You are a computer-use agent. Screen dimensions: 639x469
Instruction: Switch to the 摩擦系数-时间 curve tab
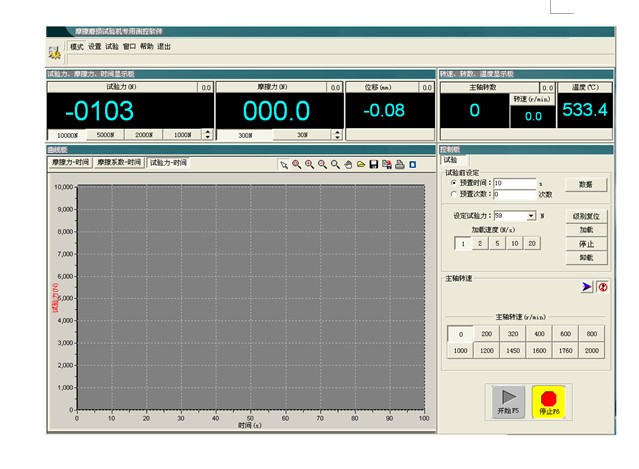(x=119, y=162)
